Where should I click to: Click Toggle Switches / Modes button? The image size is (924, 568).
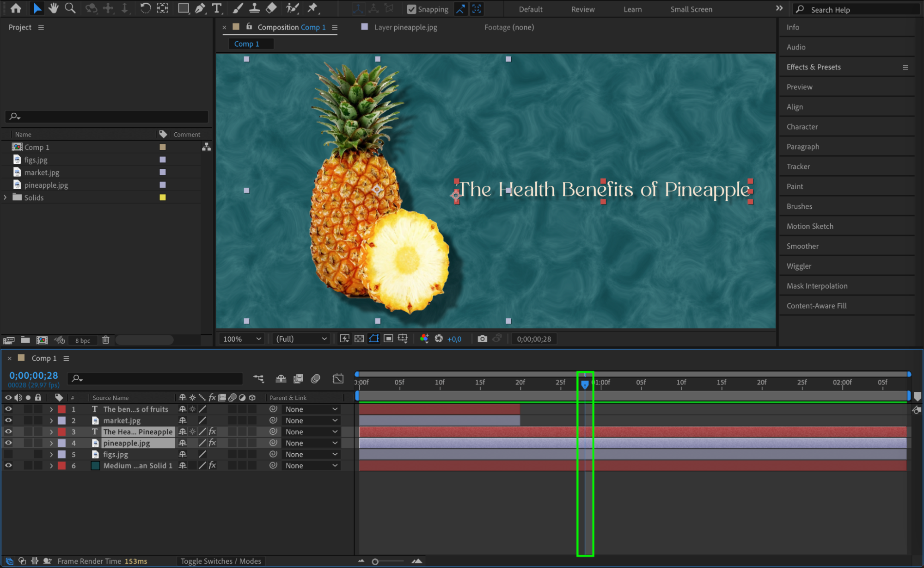220,561
